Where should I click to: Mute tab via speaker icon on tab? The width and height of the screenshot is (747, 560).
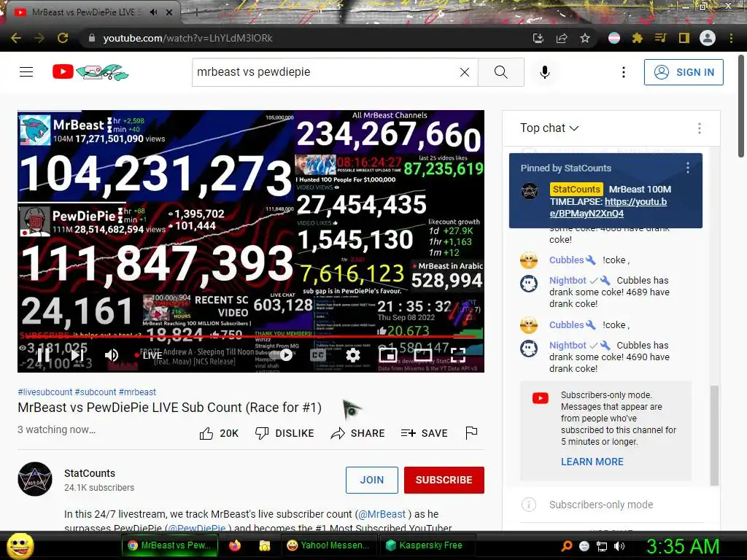coord(153,12)
